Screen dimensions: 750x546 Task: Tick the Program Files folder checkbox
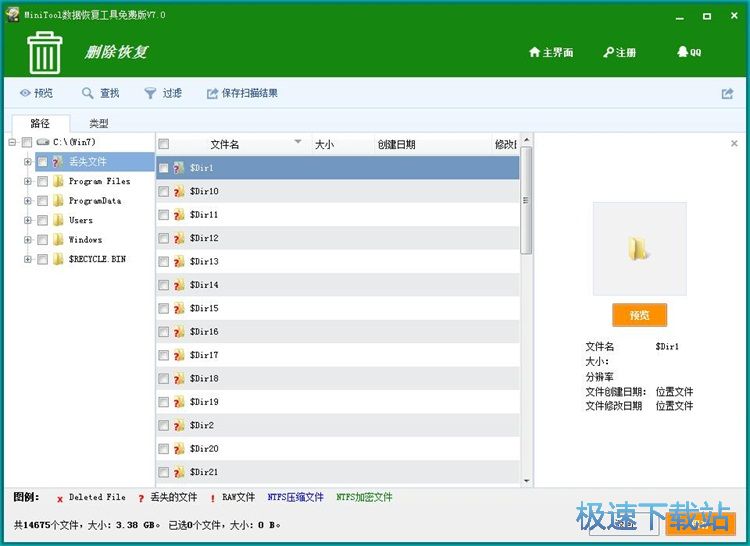tap(42, 182)
